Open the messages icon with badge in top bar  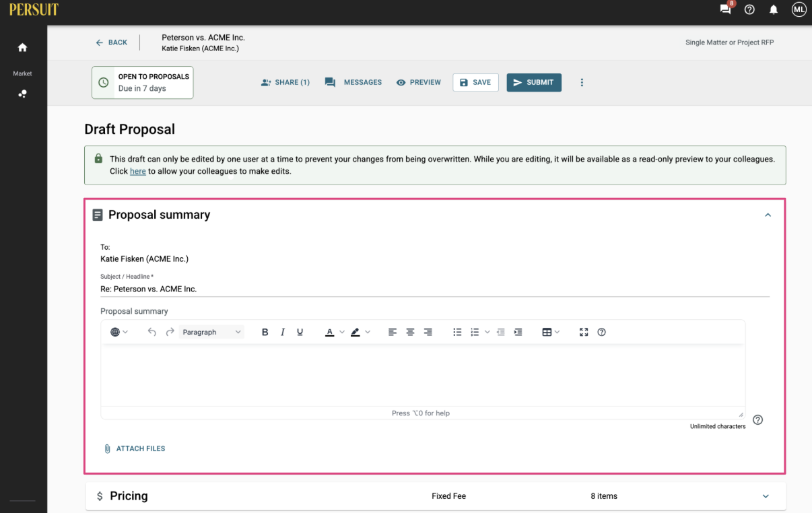(x=726, y=9)
